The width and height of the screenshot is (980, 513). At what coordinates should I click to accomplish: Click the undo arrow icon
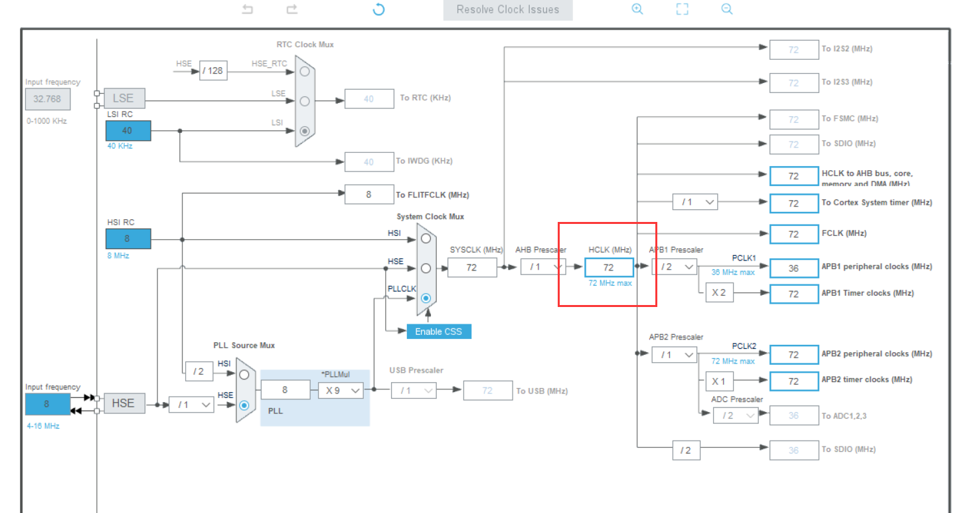point(246,9)
